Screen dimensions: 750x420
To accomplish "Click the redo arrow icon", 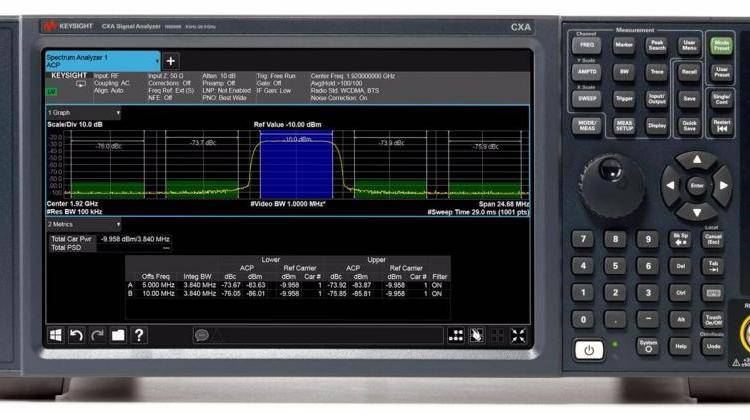I will pyautogui.click(x=97, y=335).
